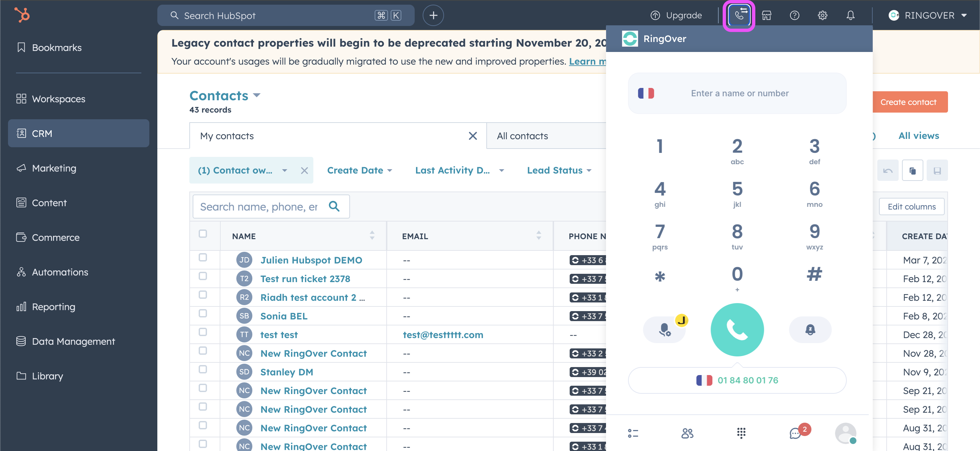Open the HubSpot home logo

point(22,15)
